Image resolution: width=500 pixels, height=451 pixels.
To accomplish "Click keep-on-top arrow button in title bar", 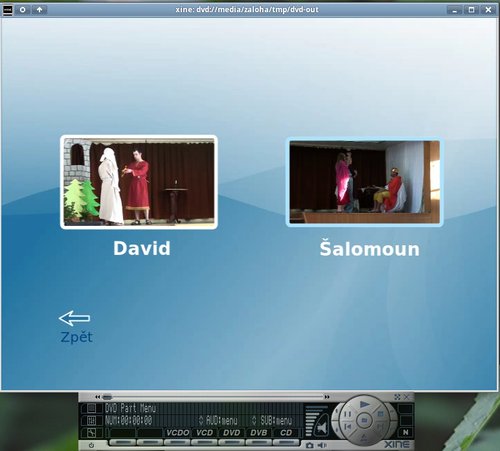I will pyautogui.click(x=39, y=10).
